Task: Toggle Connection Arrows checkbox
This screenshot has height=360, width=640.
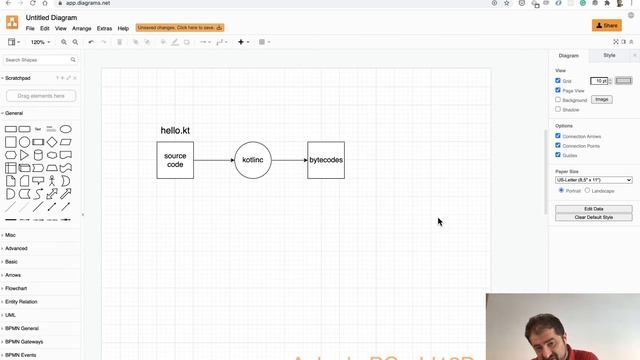Action: pos(558,136)
